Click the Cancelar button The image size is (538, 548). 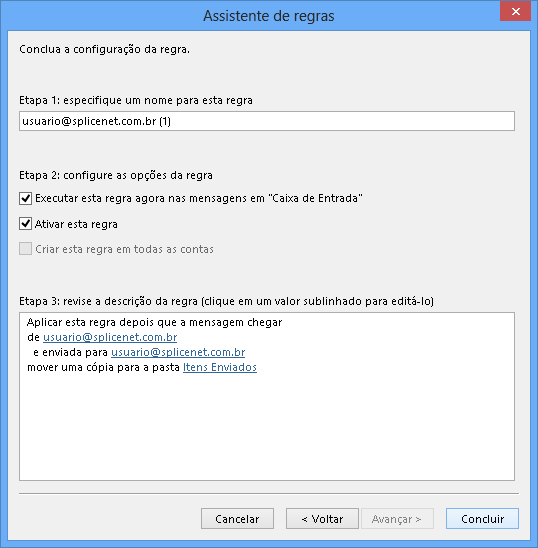(x=237, y=519)
